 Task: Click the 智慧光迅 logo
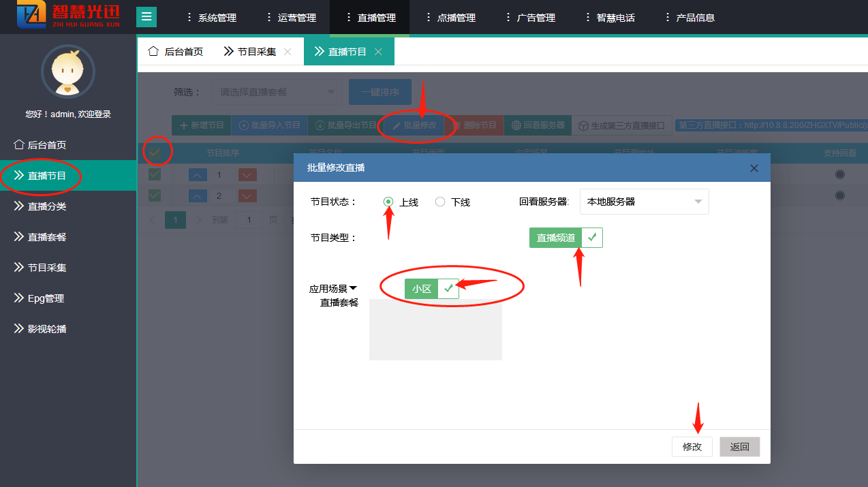(68, 16)
